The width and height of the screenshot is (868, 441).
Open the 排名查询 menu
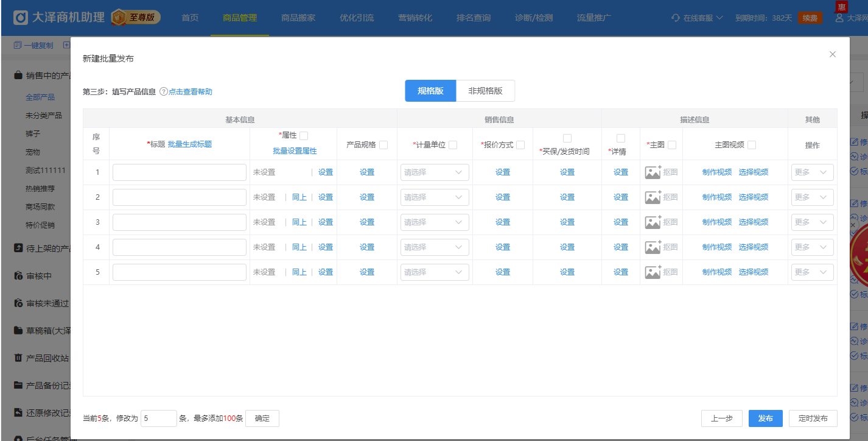[474, 18]
